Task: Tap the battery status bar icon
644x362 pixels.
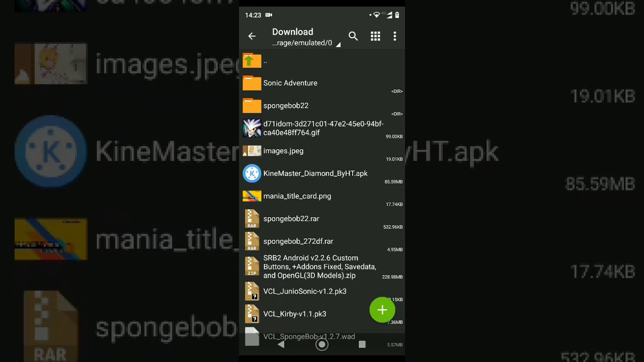Action: 397,15
